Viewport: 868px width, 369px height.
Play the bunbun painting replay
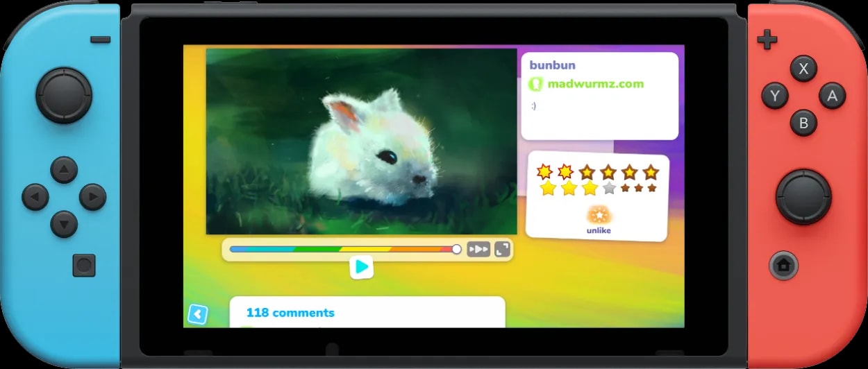click(x=361, y=267)
